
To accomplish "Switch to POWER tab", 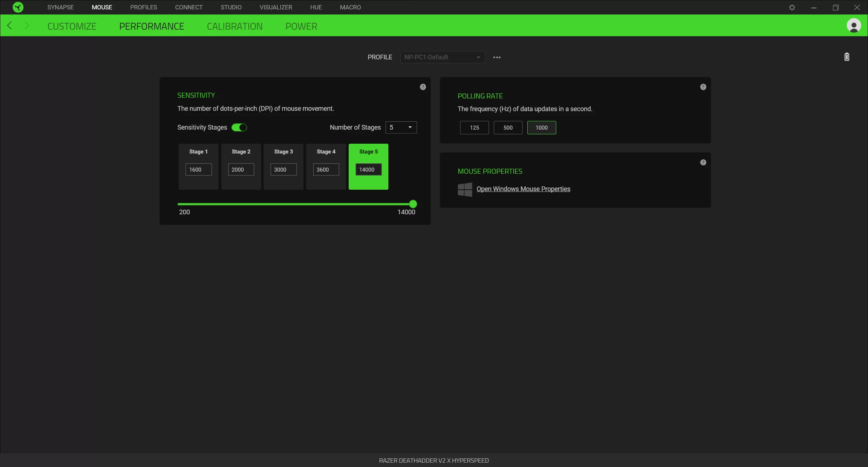I will pyautogui.click(x=301, y=26).
